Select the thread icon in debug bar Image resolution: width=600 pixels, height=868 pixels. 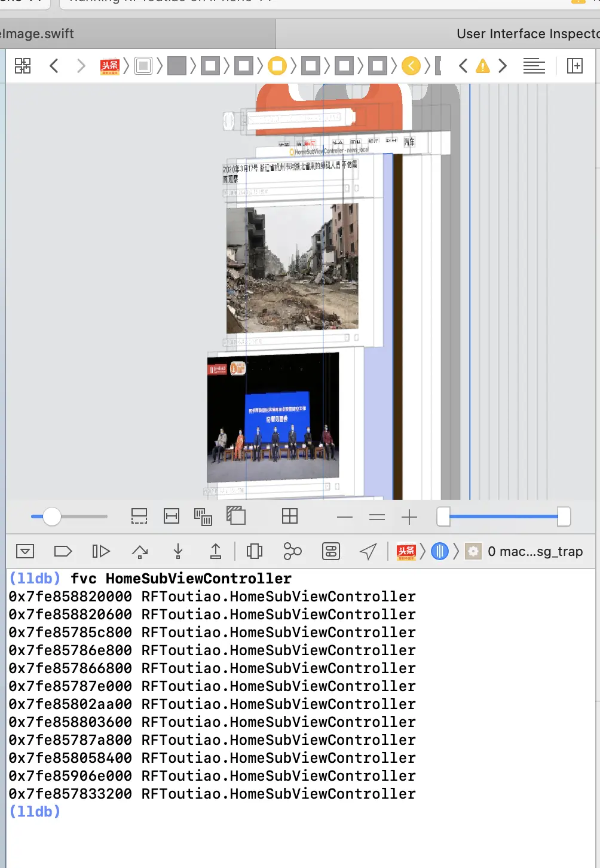(440, 551)
